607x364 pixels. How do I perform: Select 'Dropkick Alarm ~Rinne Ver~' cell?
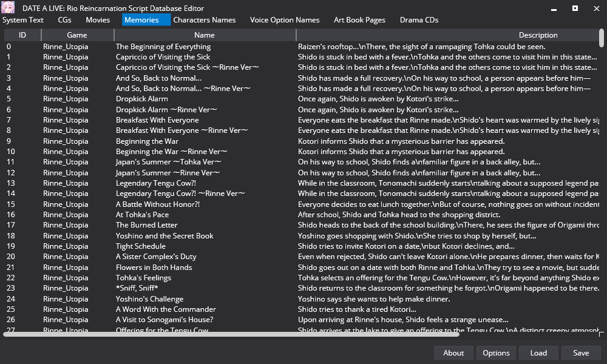[166, 109]
